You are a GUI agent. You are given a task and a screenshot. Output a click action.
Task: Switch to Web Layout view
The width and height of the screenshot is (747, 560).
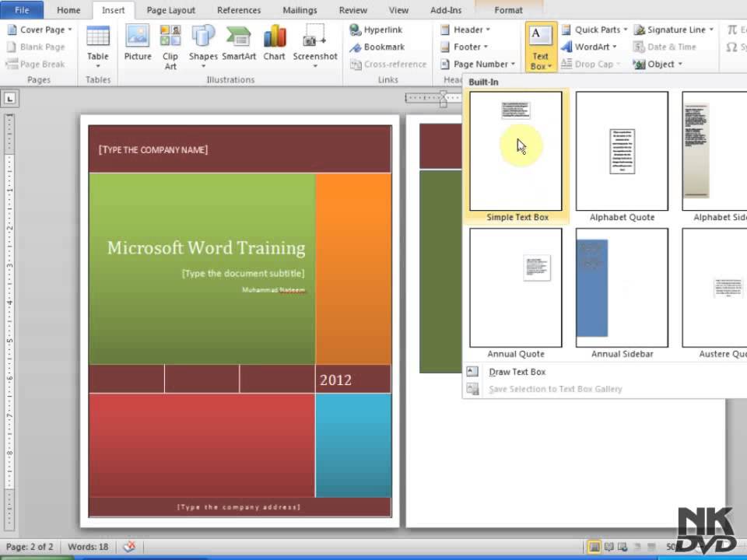pyautogui.click(x=622, y=547)
